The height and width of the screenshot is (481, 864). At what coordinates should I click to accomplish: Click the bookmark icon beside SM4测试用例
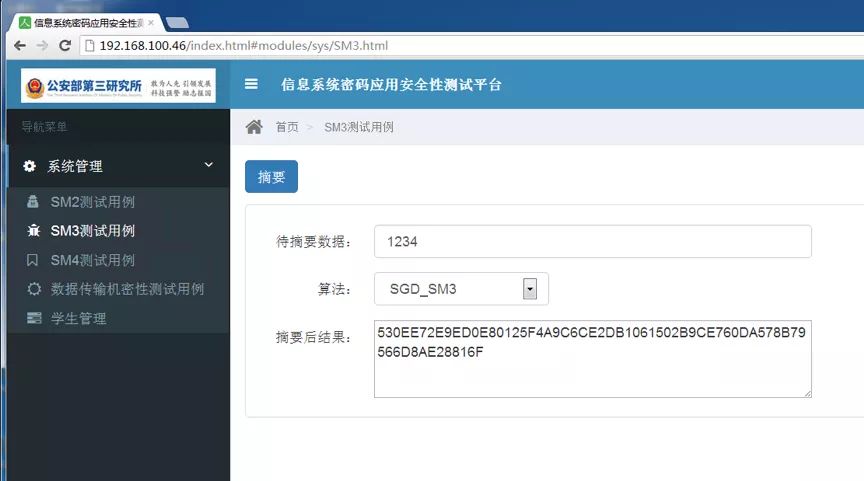[x=34, y=260]
